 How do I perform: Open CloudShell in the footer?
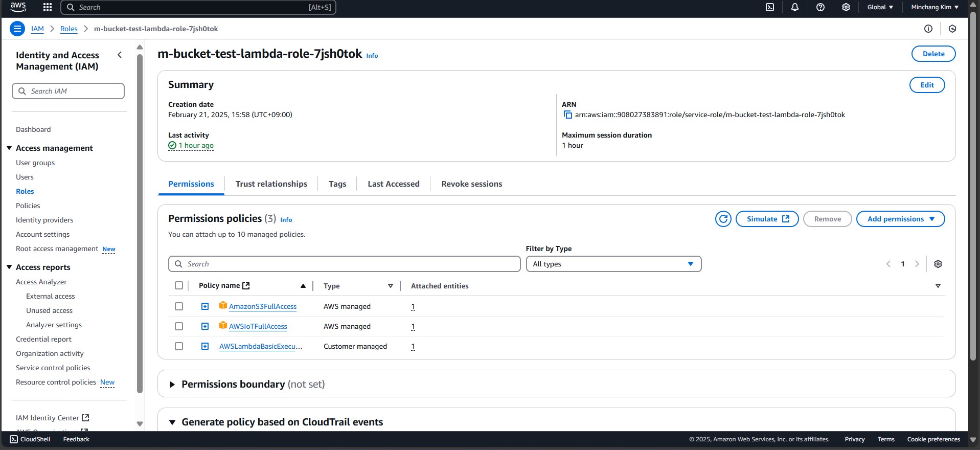coord(30,439)
